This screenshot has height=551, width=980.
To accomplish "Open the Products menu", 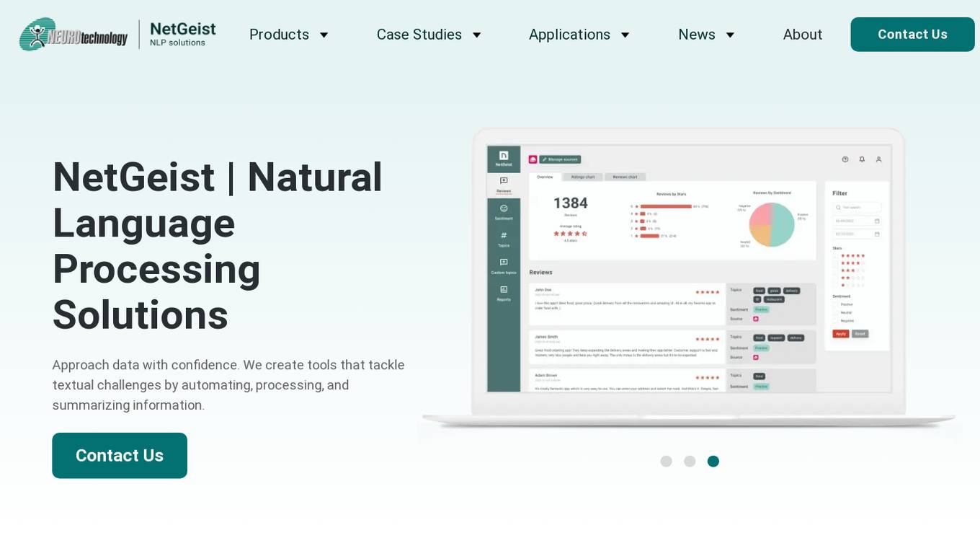I will [279, 35].
